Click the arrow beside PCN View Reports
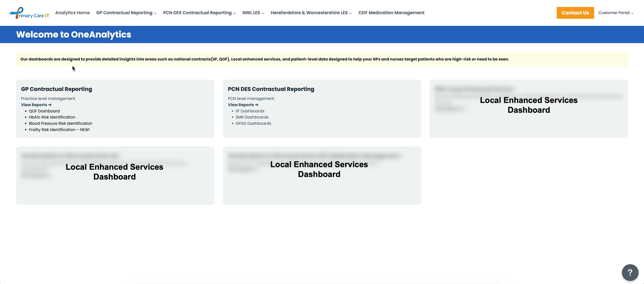This screenshot has width=644, height=284. 257,105
